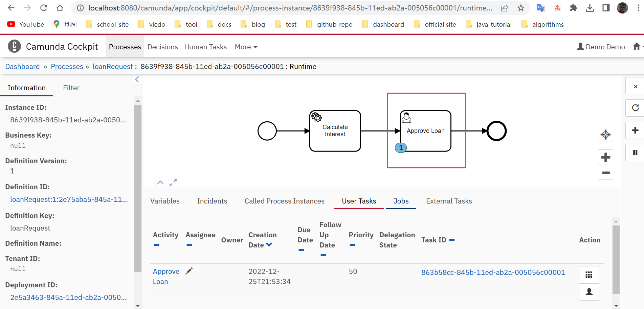
Task: Sort by Creation Date descending arrow
Action: 269,244
